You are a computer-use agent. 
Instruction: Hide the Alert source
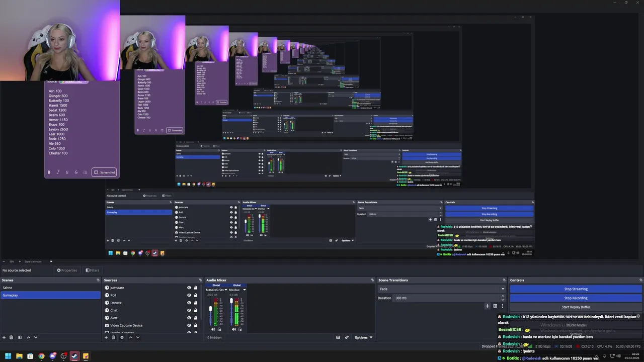click(x=189, y=318)
